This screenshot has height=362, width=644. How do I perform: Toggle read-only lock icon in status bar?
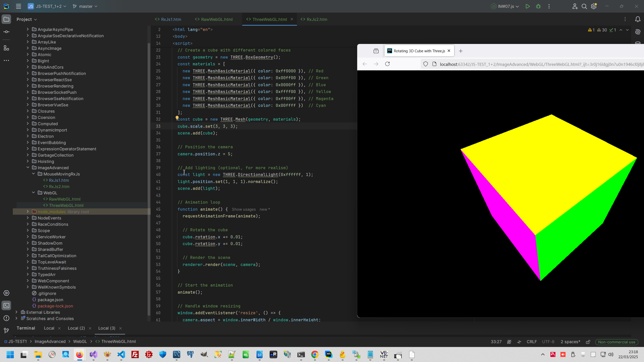(588, 342)
